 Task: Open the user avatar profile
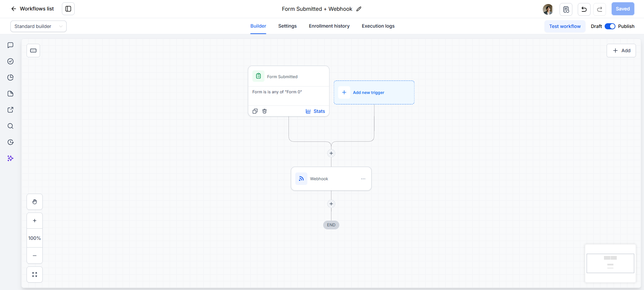click(548, 9)
